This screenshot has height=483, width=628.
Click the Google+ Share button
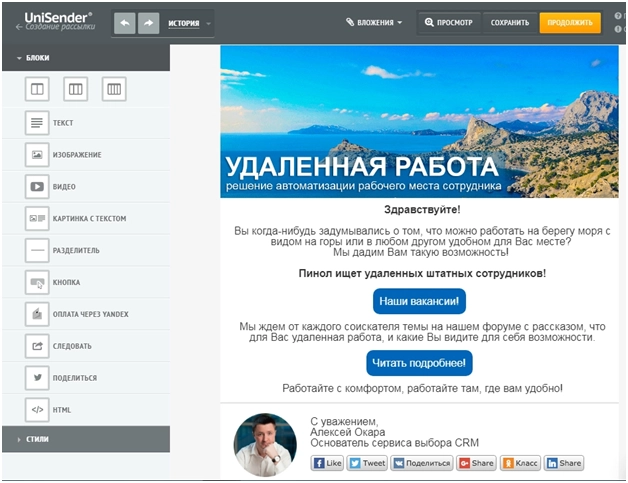[x=476, y=463]
